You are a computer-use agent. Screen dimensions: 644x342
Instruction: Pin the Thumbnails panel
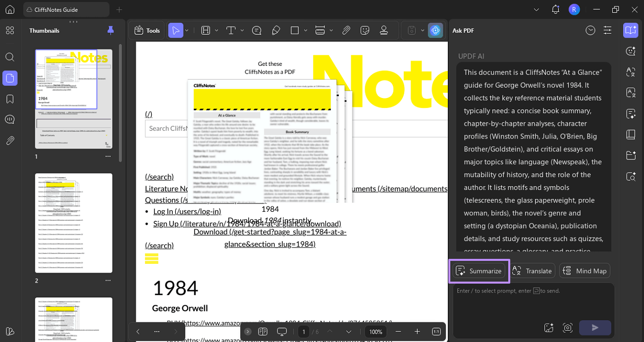click(110, 30)
